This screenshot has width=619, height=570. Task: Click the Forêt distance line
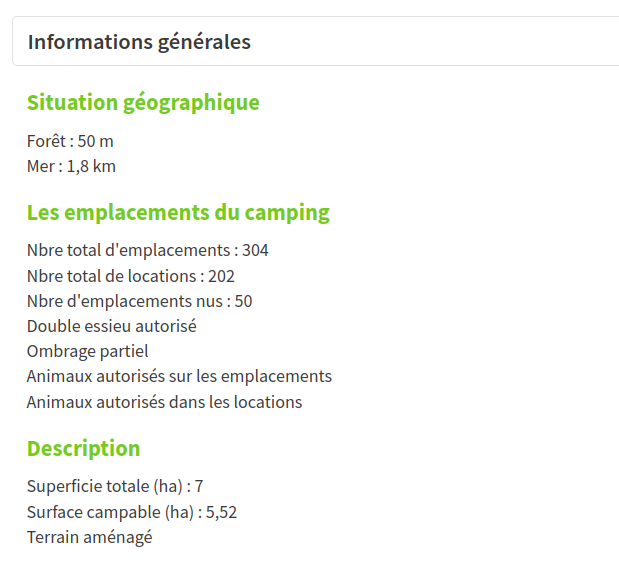(70, 141)
